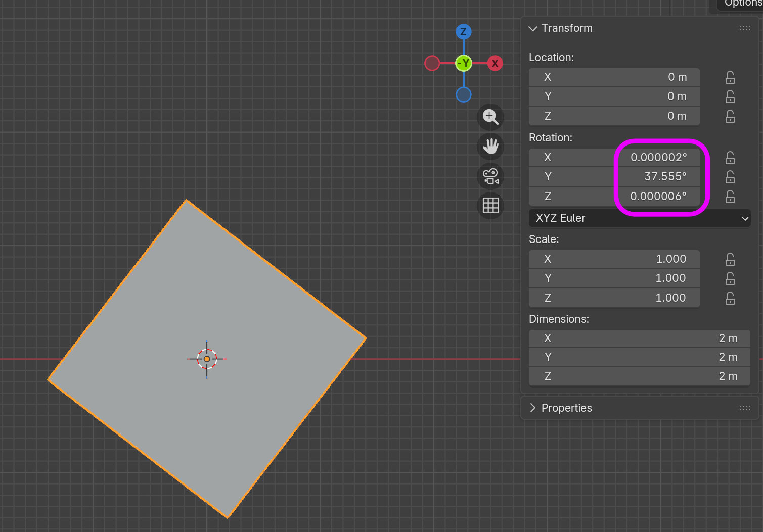Click the Dimensions Y field
763x532 pixels.
pos(640,357)
